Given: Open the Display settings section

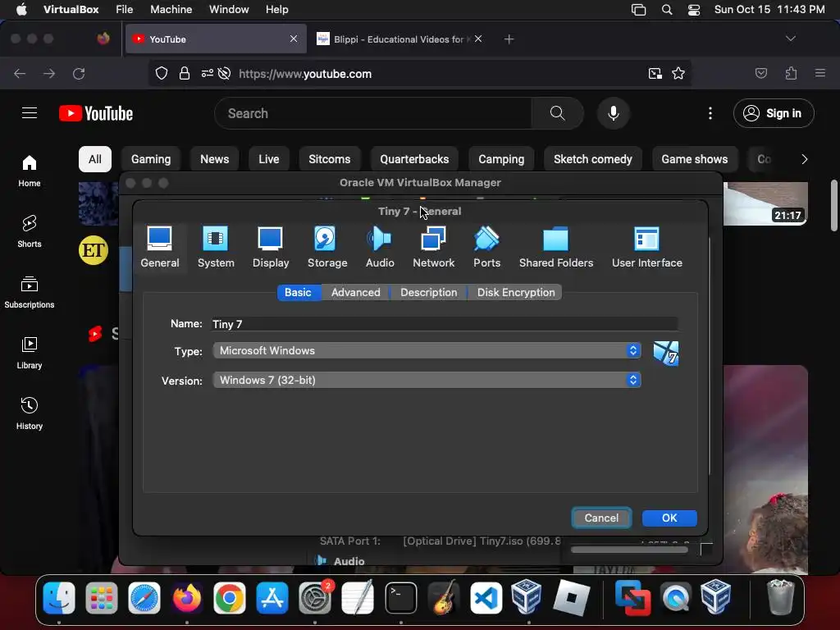Looking at the screenshot, I should pos(271,247).
